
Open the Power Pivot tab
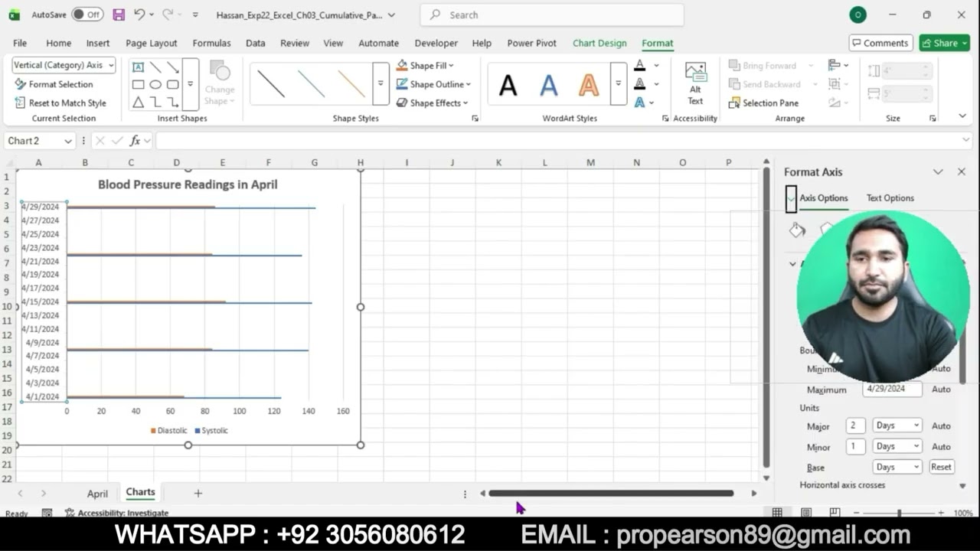pos(531,43)
